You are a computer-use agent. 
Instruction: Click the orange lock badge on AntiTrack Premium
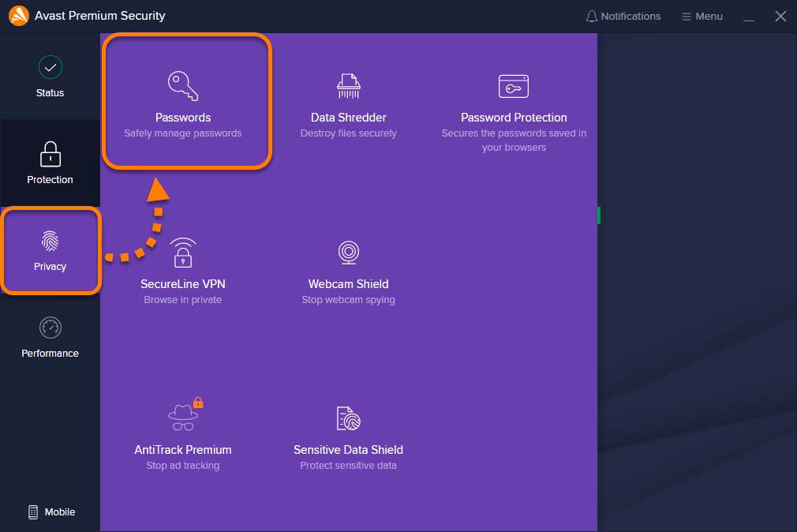(196, 401)
